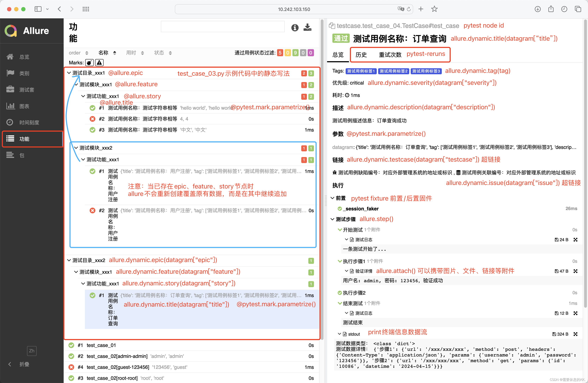
Task: Click the Allure logo
Action: [x=27, y=31]
